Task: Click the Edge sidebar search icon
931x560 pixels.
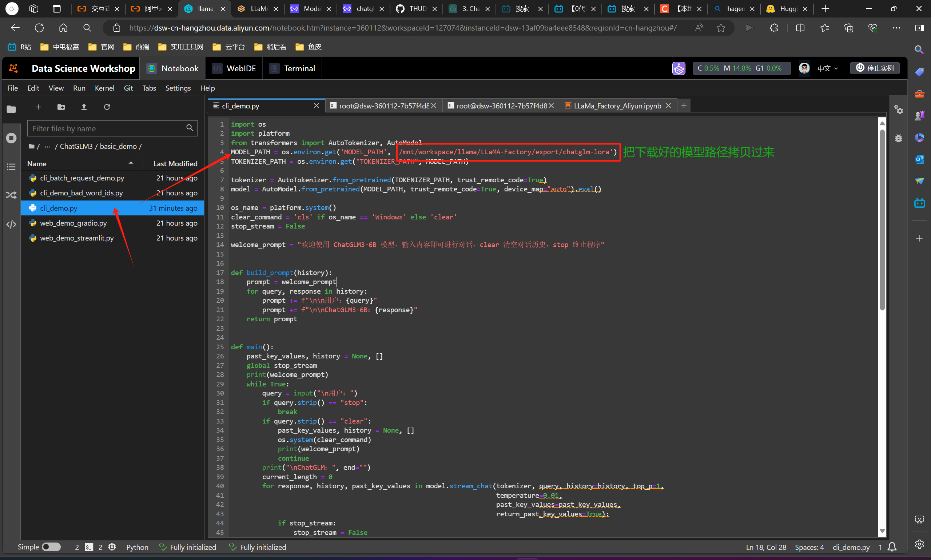Action: 919,49
